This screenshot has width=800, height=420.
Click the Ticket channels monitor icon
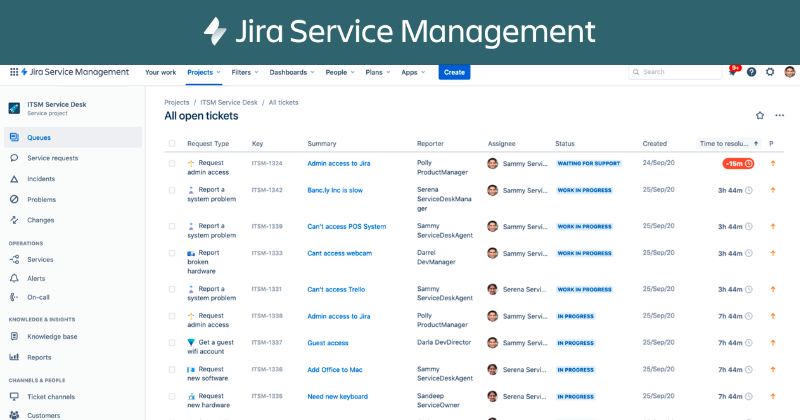click(14, 397)
